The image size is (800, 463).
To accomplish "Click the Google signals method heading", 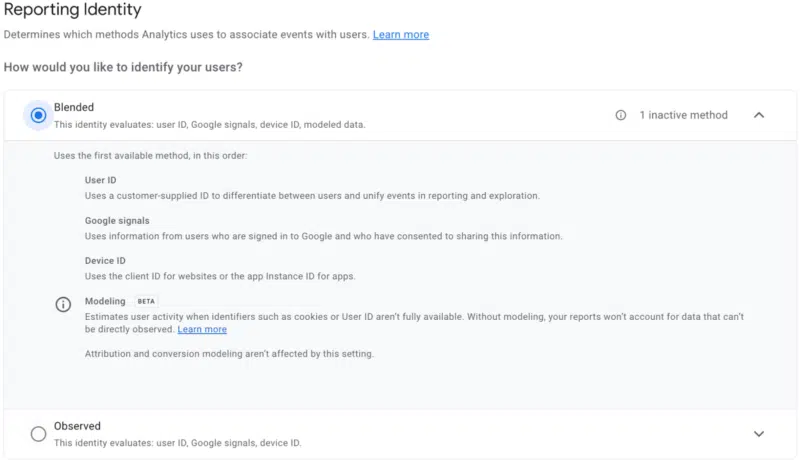I will 117,220.
